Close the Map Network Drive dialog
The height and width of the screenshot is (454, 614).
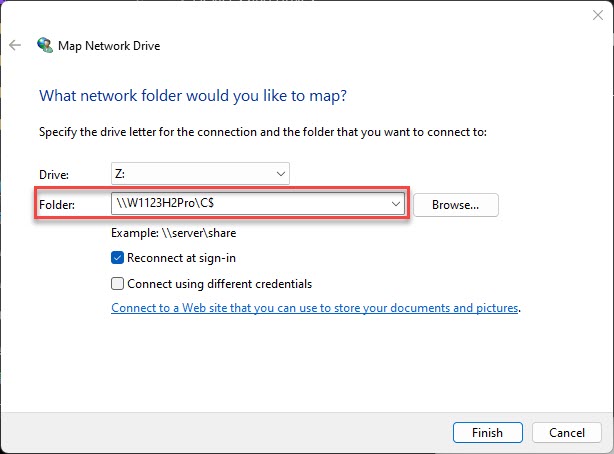click(x=598, y=15)
